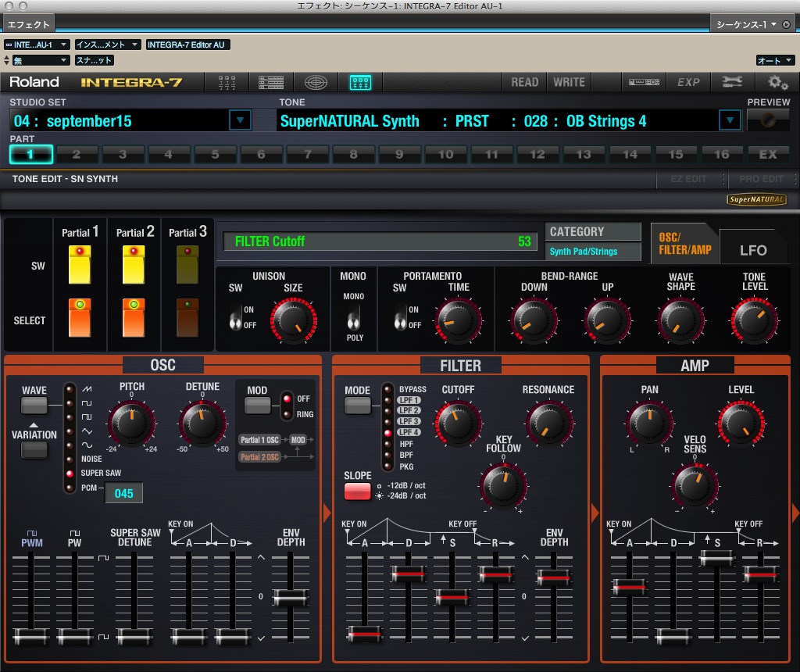Select the highlighted tone edit view icon

point(360,82)
